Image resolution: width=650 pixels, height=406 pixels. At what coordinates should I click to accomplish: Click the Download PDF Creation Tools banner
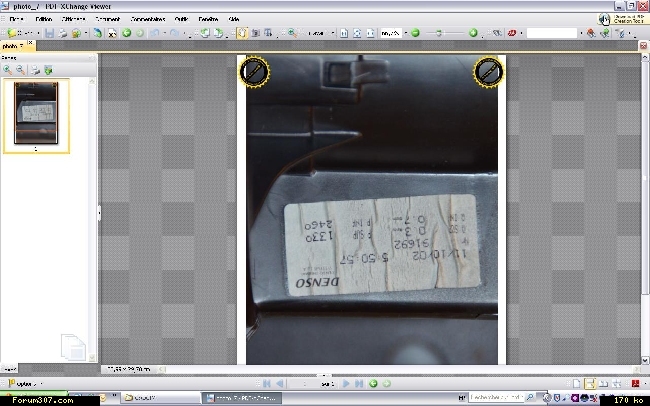[x=621, y=19]
